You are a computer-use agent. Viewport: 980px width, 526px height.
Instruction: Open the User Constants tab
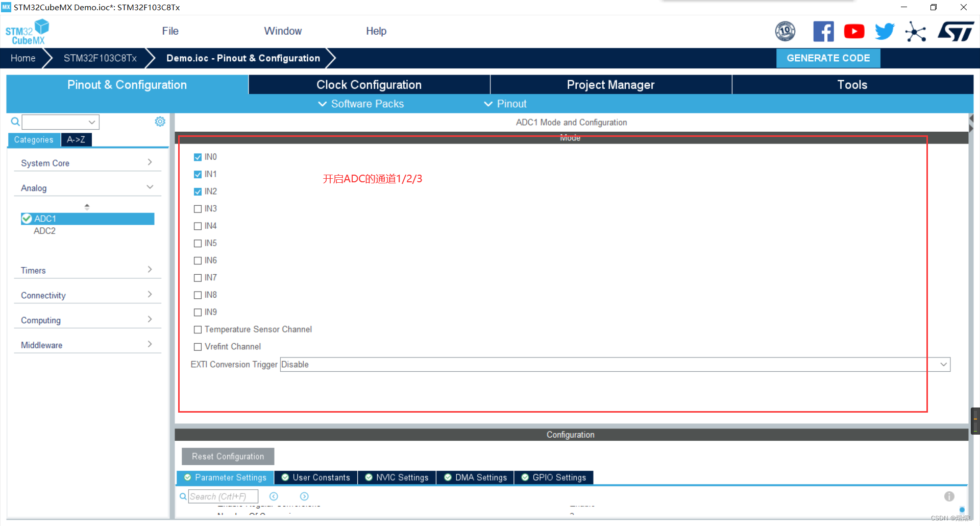pyautogui.click(x=316, y=477)
